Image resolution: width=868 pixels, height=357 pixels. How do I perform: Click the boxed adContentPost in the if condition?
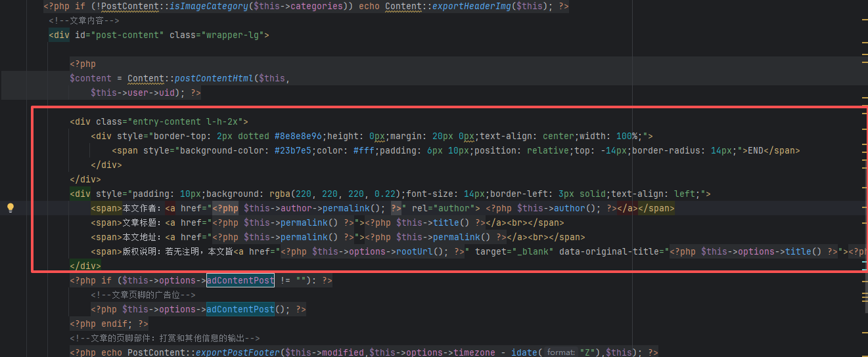240,280
